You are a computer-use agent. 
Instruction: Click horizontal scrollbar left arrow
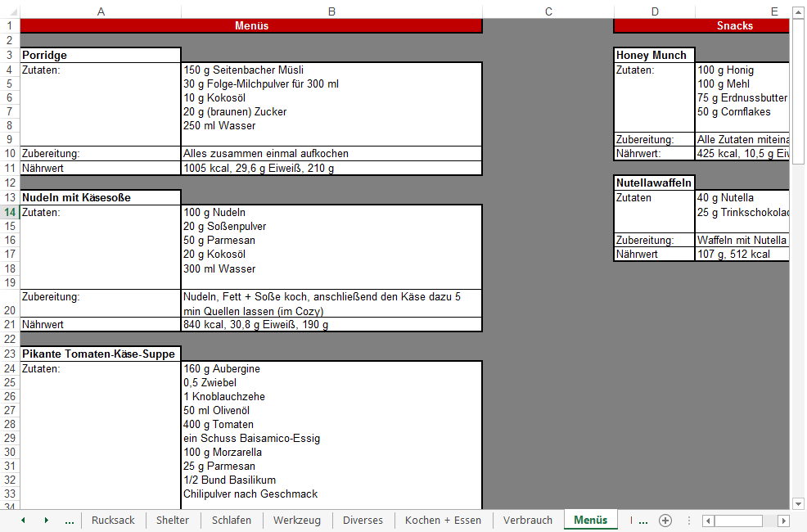(709, 521)
